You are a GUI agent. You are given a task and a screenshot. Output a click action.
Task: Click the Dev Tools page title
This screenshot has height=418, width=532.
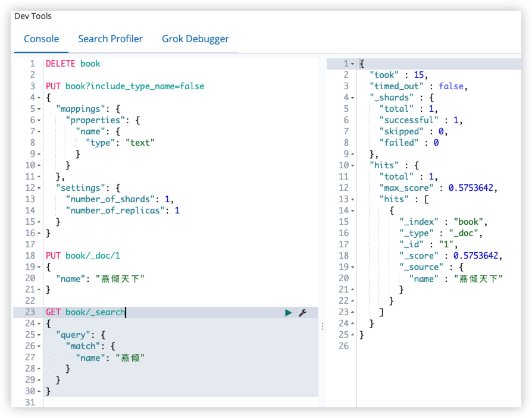pos(33,16)
